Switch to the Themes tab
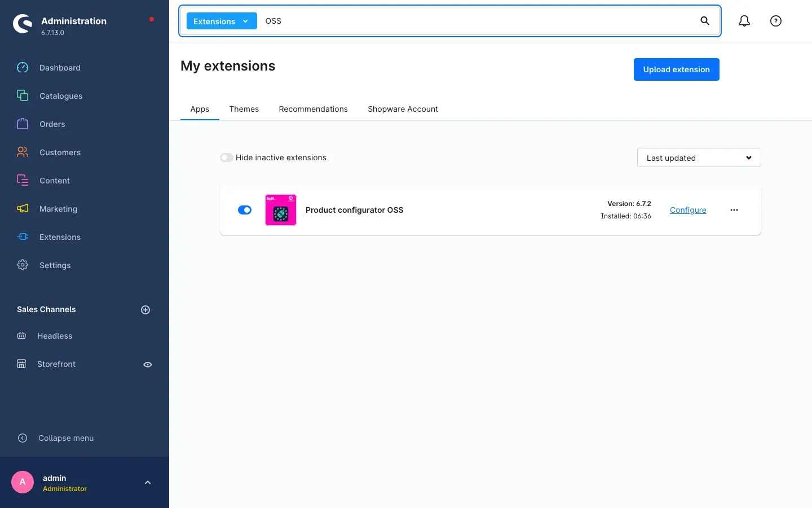Image resolution: width=812 pixels, height=508 pixels. point(244,109)
